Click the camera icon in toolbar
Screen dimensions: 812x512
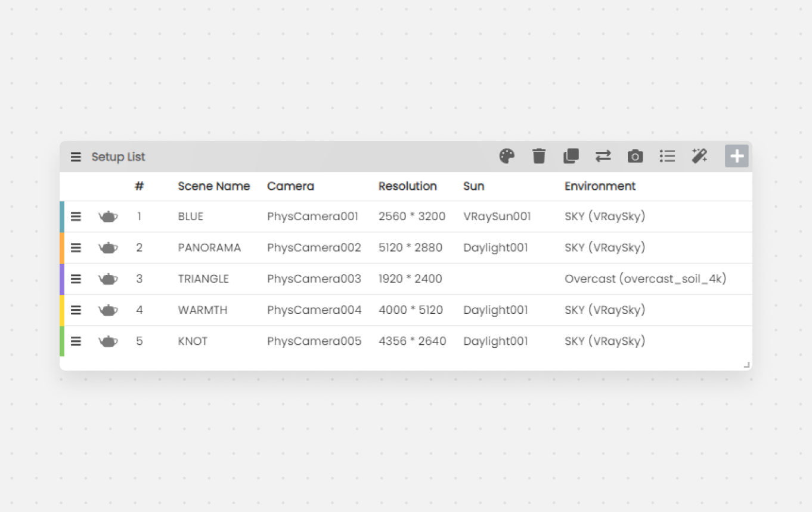point(636,156)
